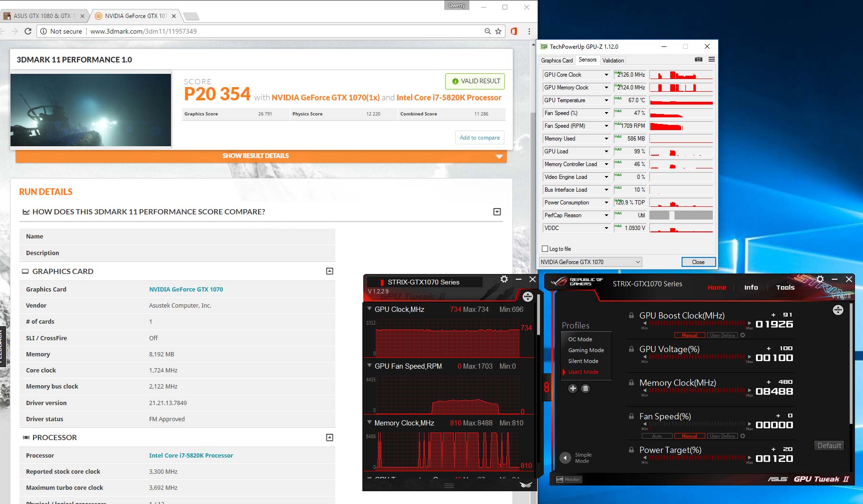Viewport: 863px width, 504px height.
Task: Close the ASUS GTX 1080 browser tab
Action: pyautogui.click(x=82, y=16)
